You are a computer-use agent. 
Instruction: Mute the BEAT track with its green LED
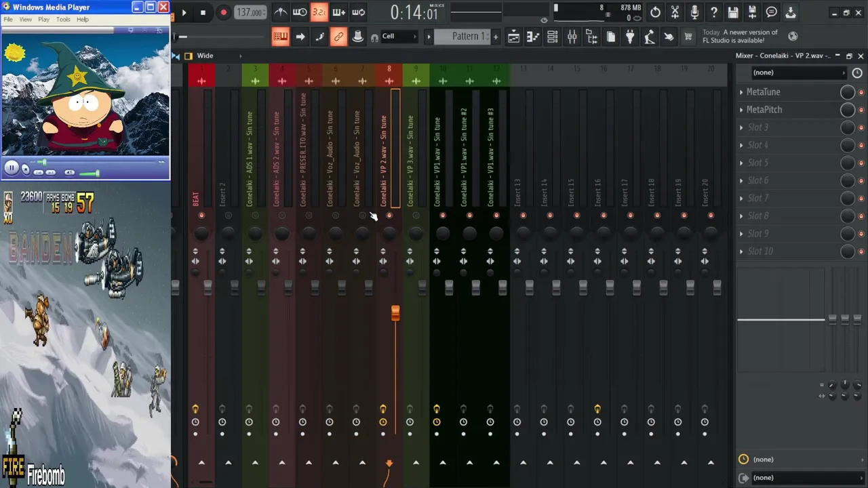(x=201, y=216)
